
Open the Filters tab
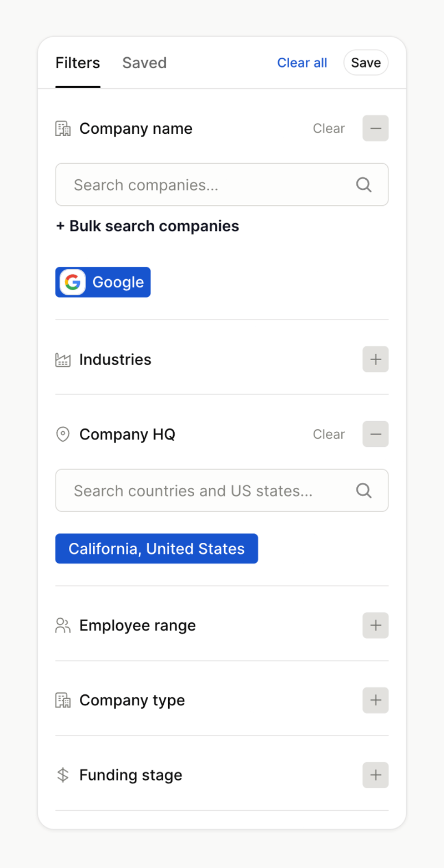coord(78,63)
